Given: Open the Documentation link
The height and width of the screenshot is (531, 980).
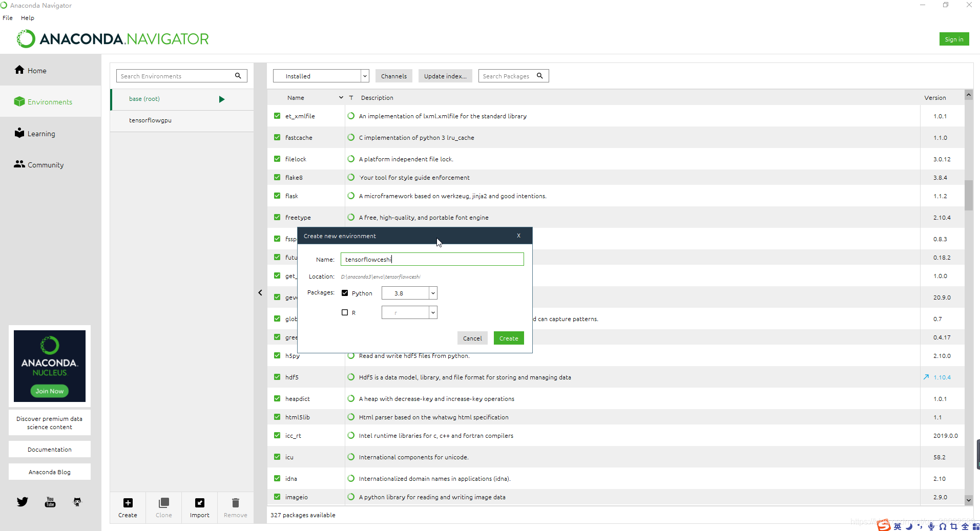Looking at the screenshot, I should 50,449.
